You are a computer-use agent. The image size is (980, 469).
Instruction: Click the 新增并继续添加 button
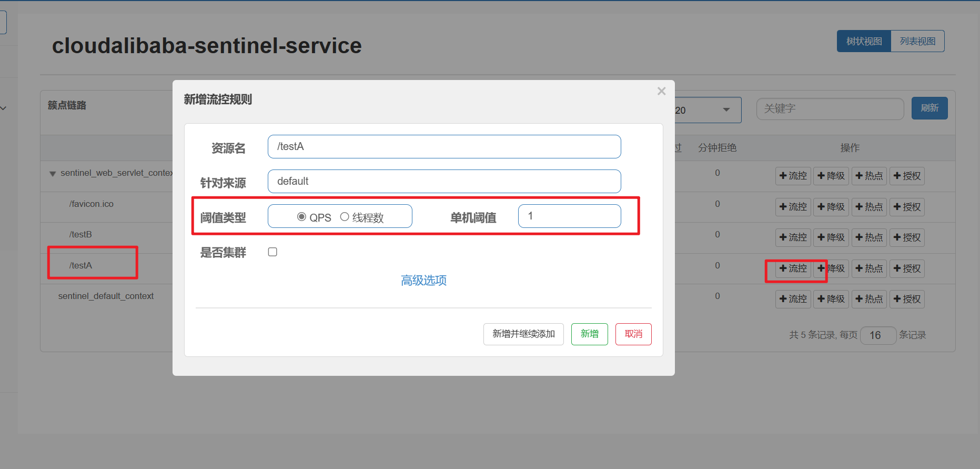[x=523, y=334]
